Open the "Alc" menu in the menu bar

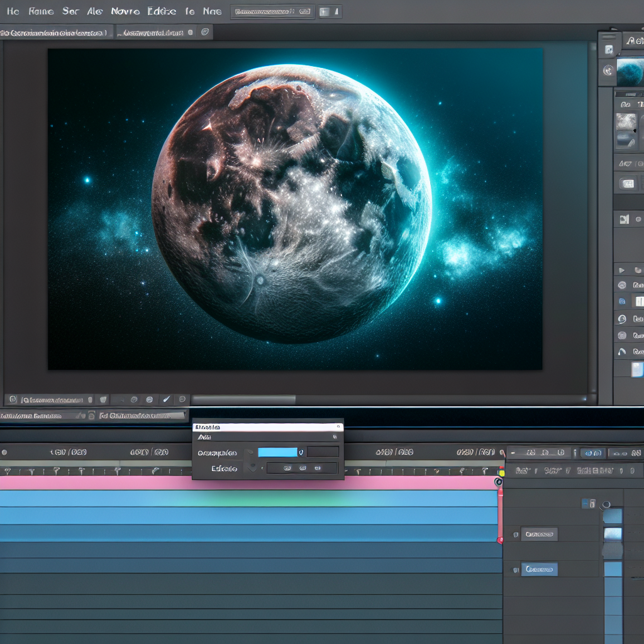click(94, 11)
